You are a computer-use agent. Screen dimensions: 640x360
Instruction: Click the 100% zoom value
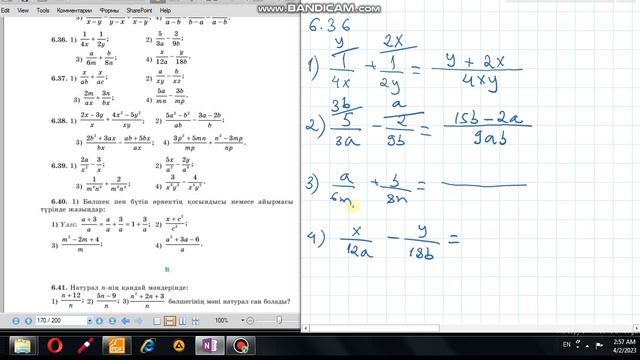coord(222,321)
